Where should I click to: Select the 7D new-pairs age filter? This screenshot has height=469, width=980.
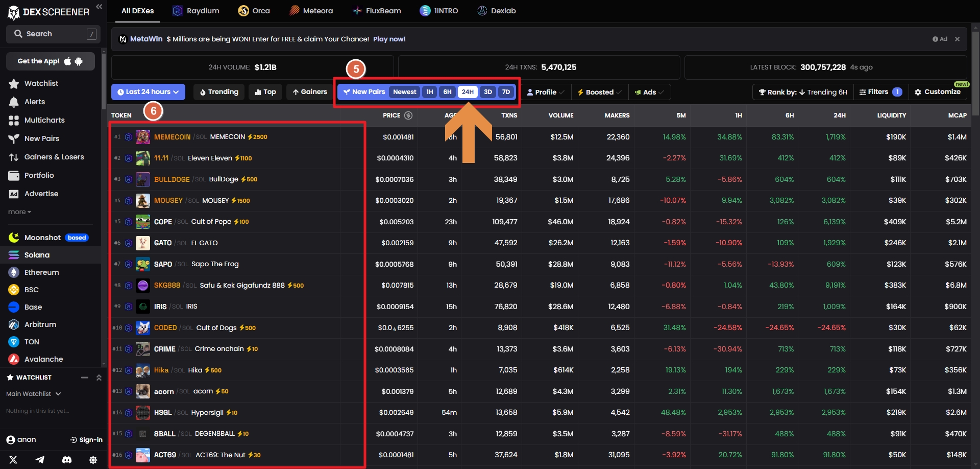[506, 92]
